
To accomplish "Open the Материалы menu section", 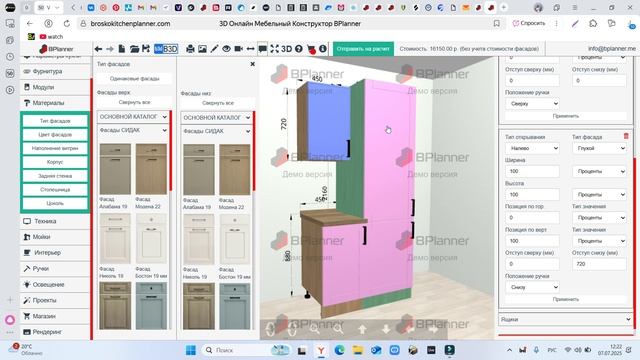I will (55, 103).
